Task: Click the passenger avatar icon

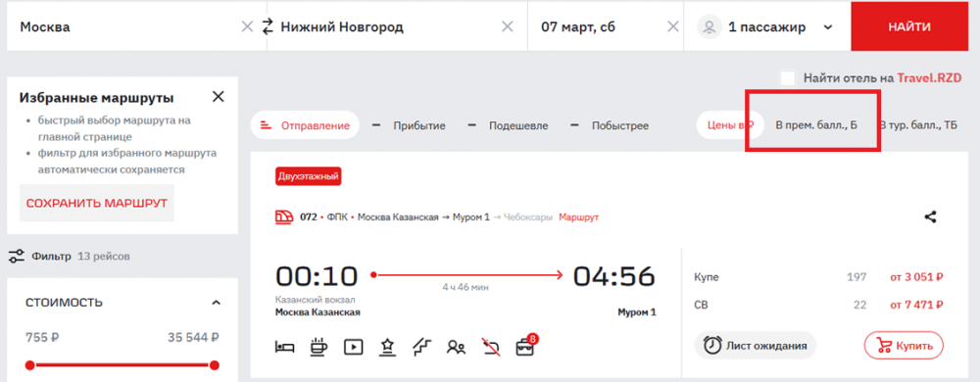Action: pyautogui.click(x=710, y=26)
